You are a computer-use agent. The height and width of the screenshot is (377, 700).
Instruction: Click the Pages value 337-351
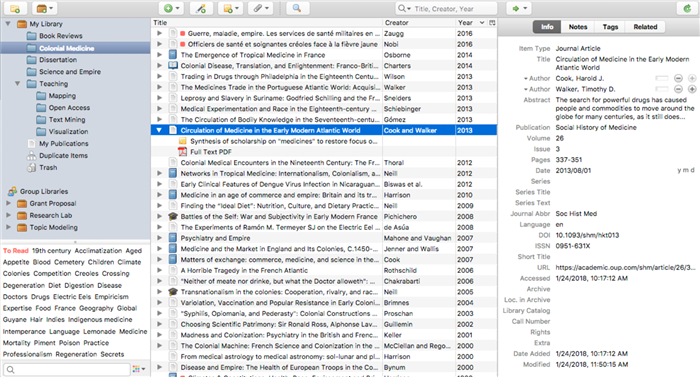tap(568, 160)
